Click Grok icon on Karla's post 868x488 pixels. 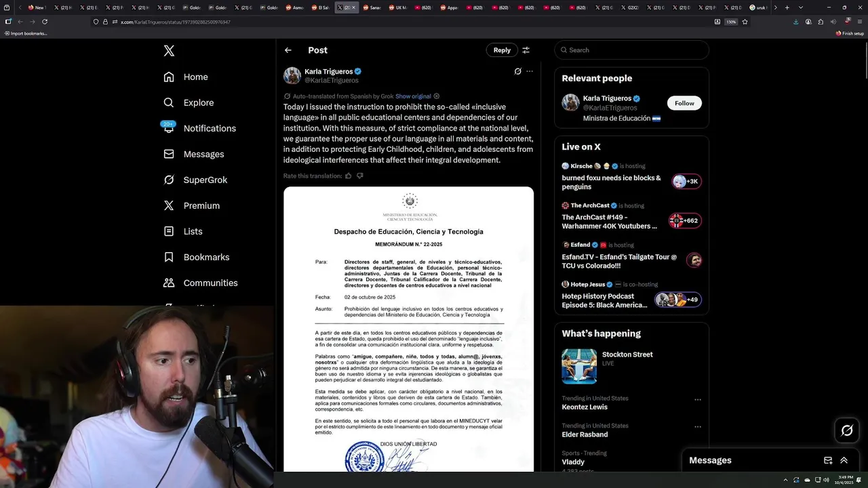coord(517,71)
